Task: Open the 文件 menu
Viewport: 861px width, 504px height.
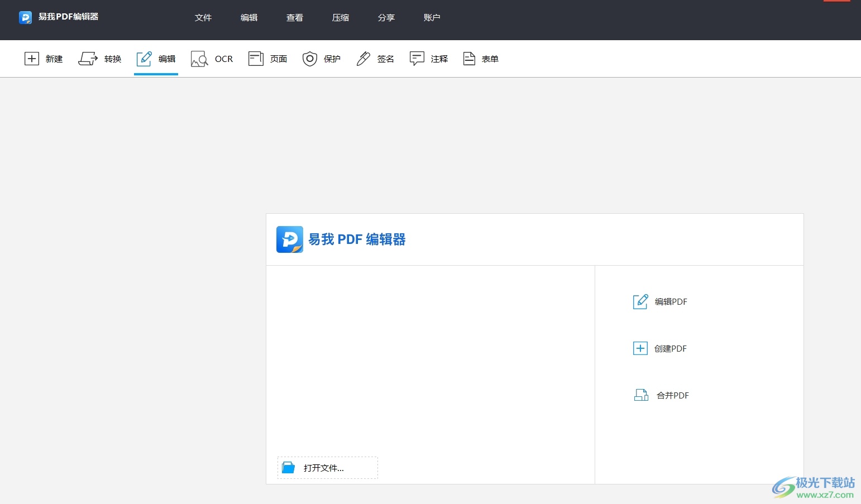Action: 203,18
